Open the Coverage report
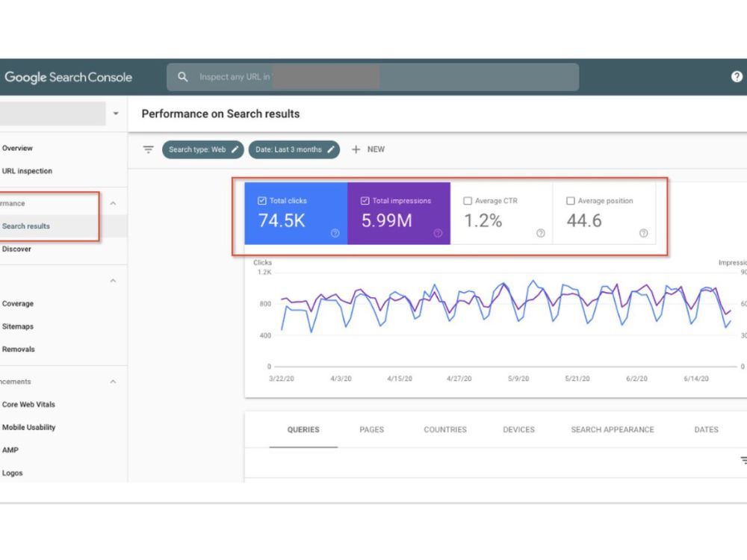The image size is (747, 560). (x=18, y=303)
